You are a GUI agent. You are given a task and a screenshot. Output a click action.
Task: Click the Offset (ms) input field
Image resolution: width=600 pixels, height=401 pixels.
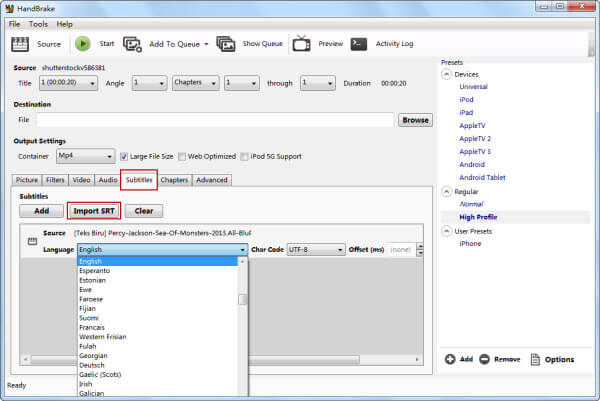click(401, 249)
